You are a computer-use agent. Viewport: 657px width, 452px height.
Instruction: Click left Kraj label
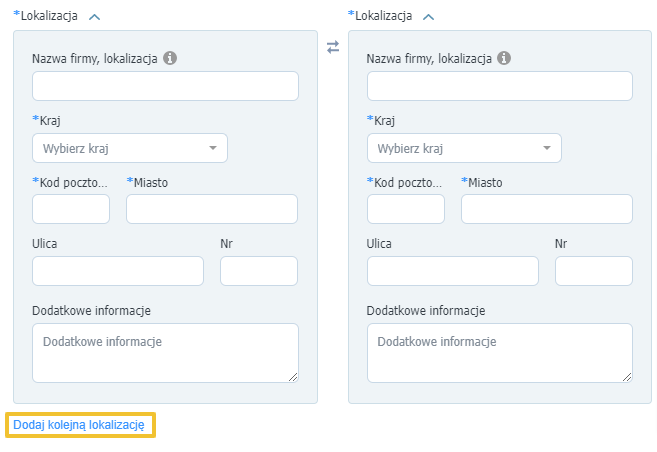coord(50,121)
